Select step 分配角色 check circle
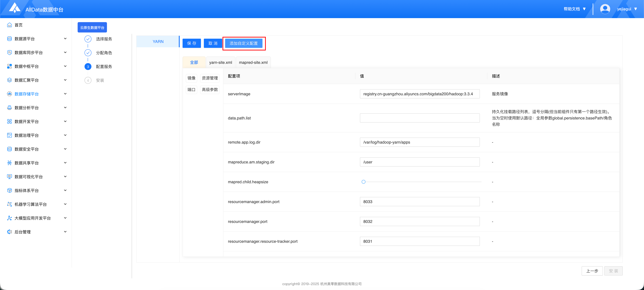The image size is (644, 290). pyautogui.click(x=88, y=53)
